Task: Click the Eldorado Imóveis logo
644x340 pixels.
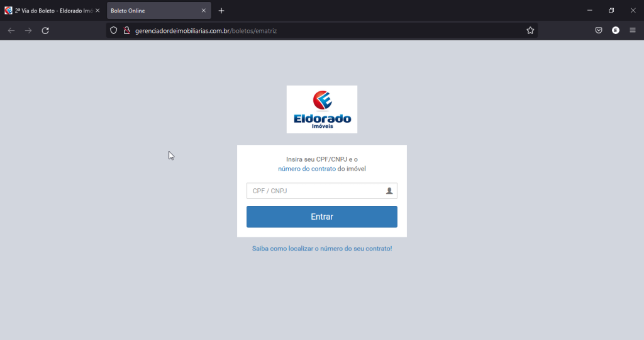Action: coord(322,110)
